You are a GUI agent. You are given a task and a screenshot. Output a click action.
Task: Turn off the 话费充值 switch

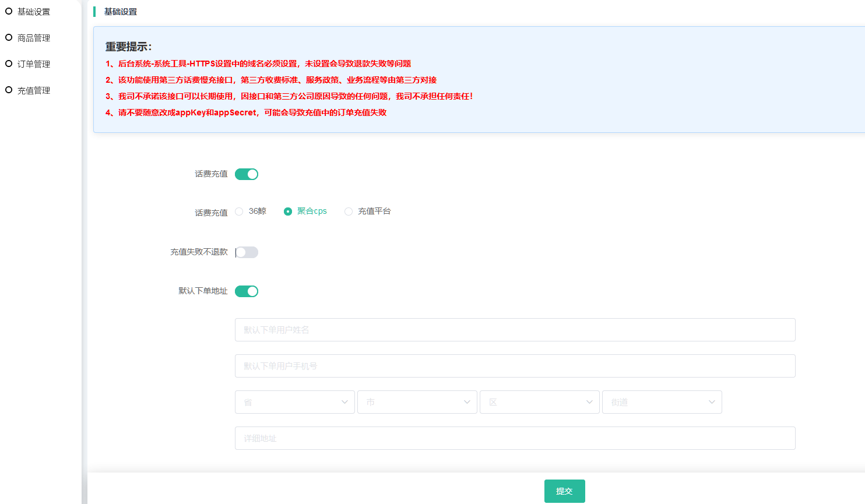click(x=246, y=174)
